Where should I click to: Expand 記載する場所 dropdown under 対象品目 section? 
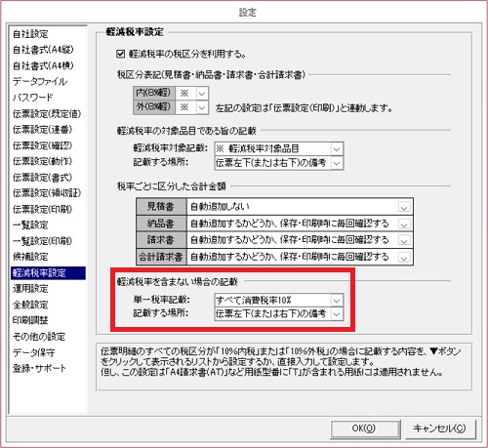coord(337,163)
